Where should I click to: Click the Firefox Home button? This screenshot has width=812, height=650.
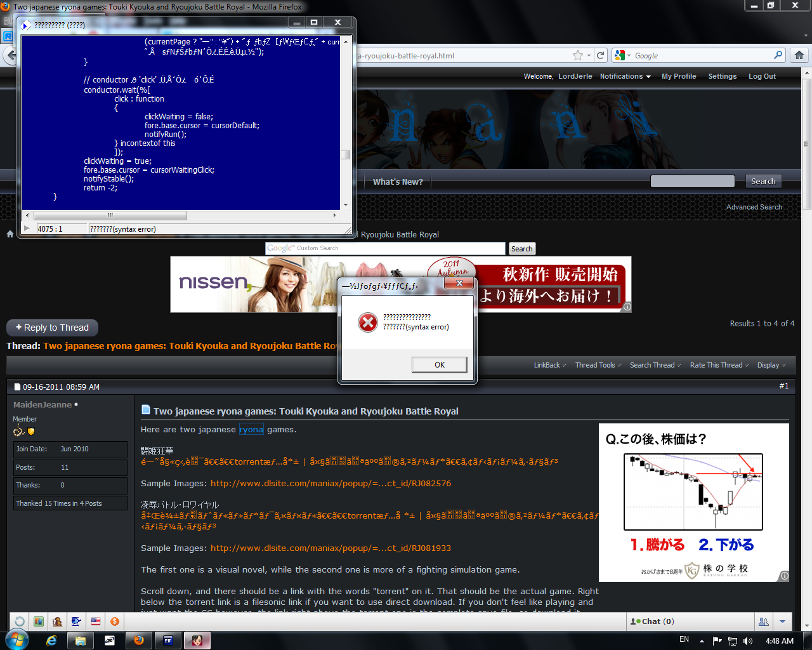click(x=799, y=56)
